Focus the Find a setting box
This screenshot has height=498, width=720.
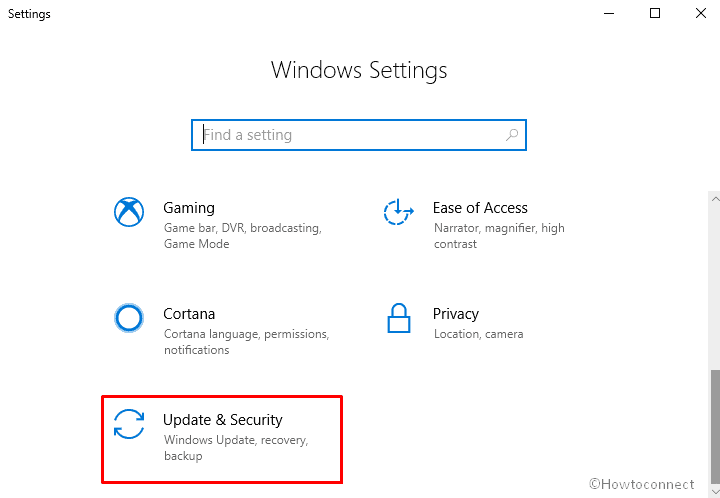click(x=359, y=135)
